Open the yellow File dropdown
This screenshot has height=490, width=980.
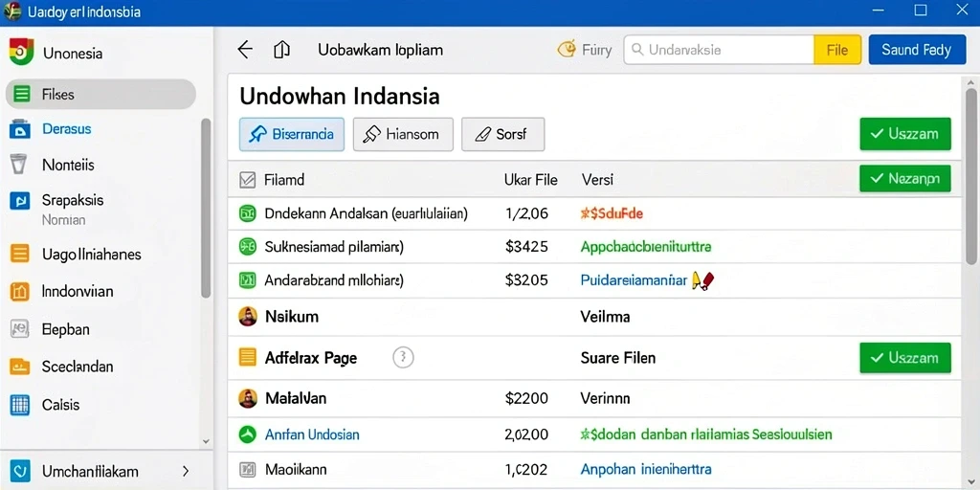click(x=837, y=50)
